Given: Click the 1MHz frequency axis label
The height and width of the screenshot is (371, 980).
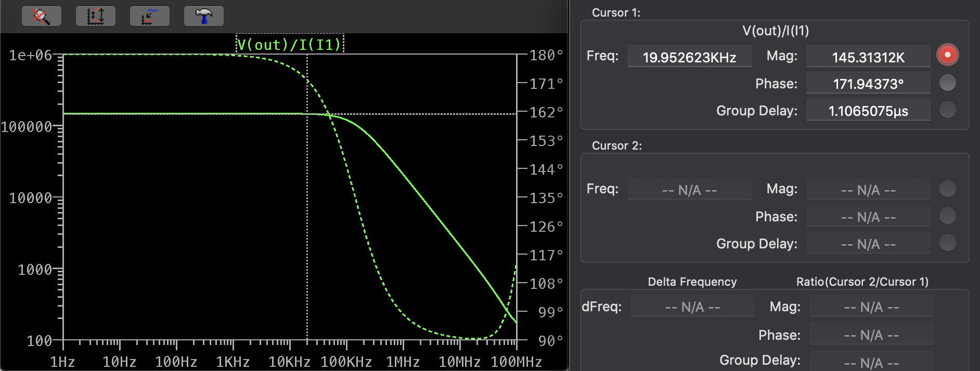Looking at the screenshot, I should (403, 362).
